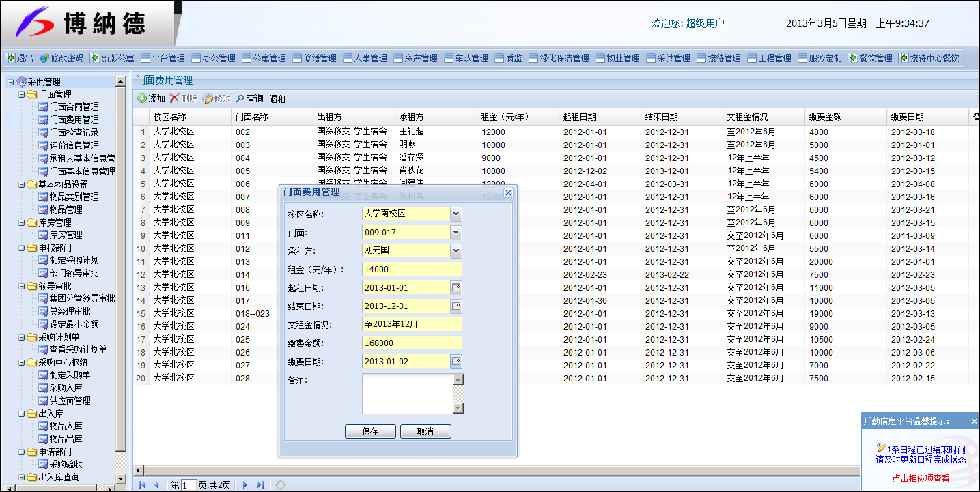Click the 保存 button
The image size is (980, 492).
click(370, 431)
